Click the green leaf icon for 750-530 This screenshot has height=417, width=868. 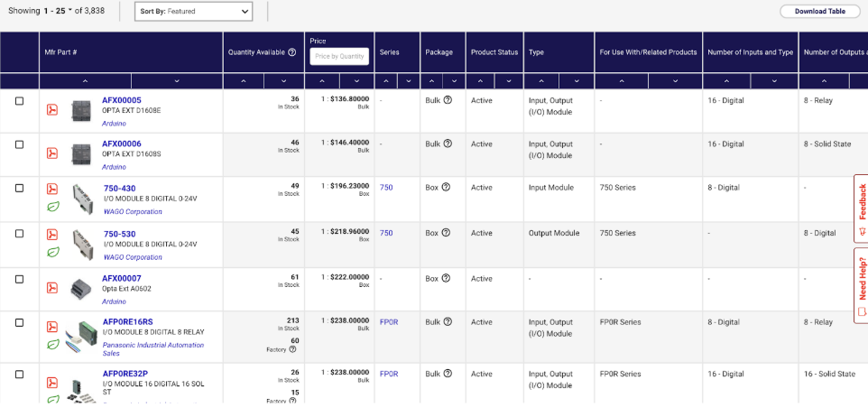coord(53,252)
